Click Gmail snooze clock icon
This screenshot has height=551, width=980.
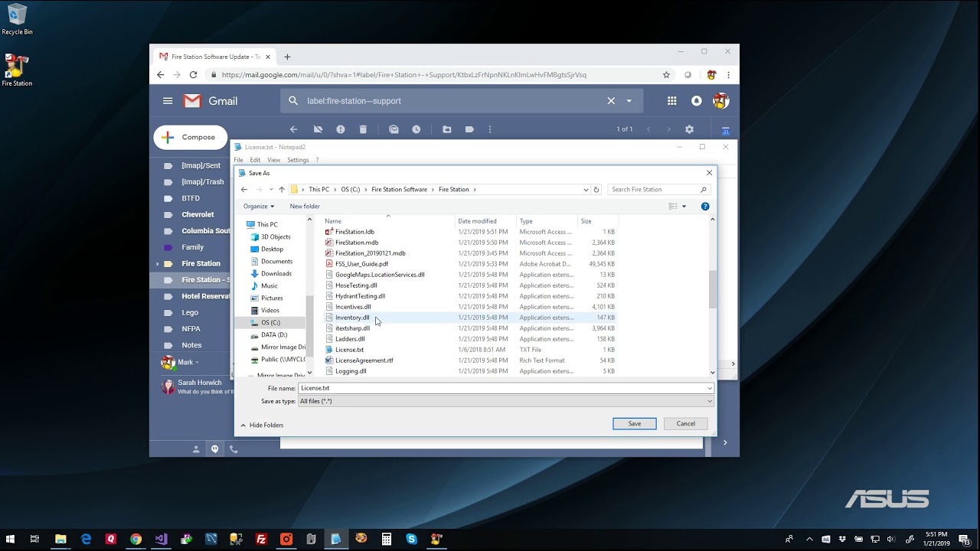(x=416, y=129)
